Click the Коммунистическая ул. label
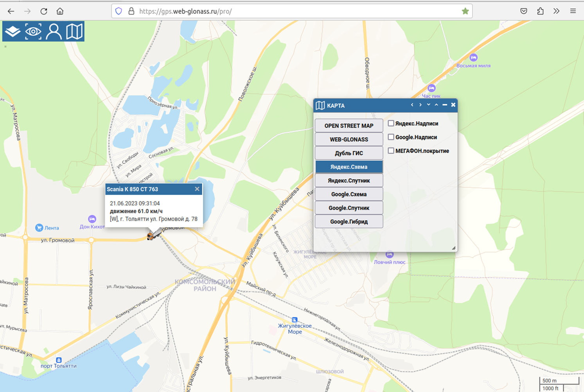The image size is (584, 392). tap(138, 305)
